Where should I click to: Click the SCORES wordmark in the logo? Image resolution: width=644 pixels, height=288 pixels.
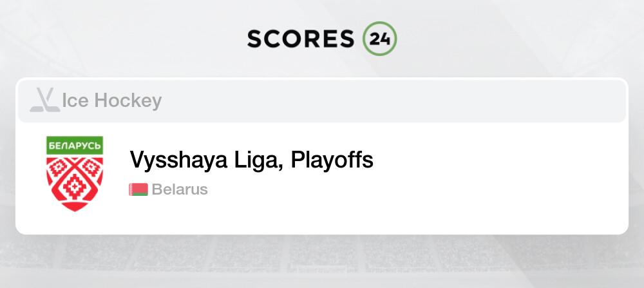tap(301, 39)
